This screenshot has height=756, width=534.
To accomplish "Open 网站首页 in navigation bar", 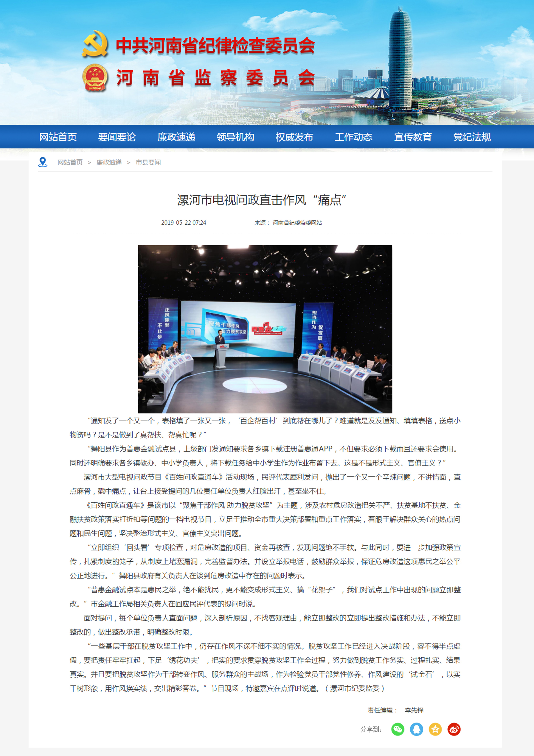I will pos(58,137).
